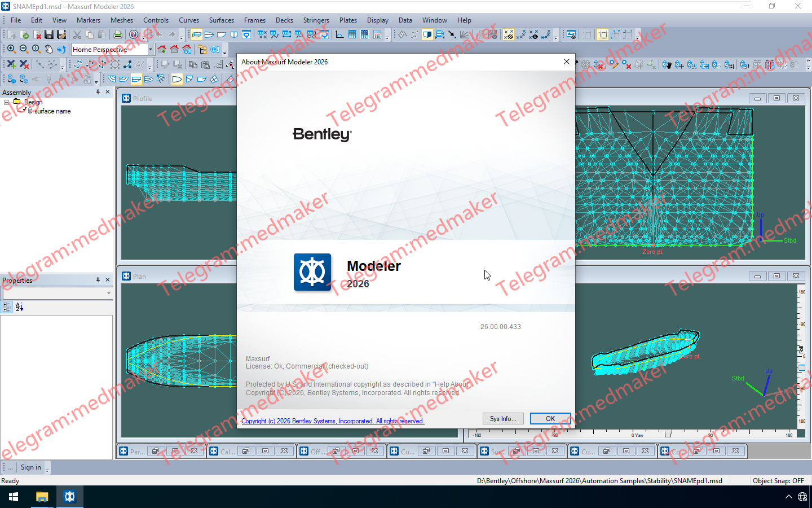The image size is (812, 508).
Task: Adjust the Roll slider in the Perspective window
Action: tap(801, 367)
